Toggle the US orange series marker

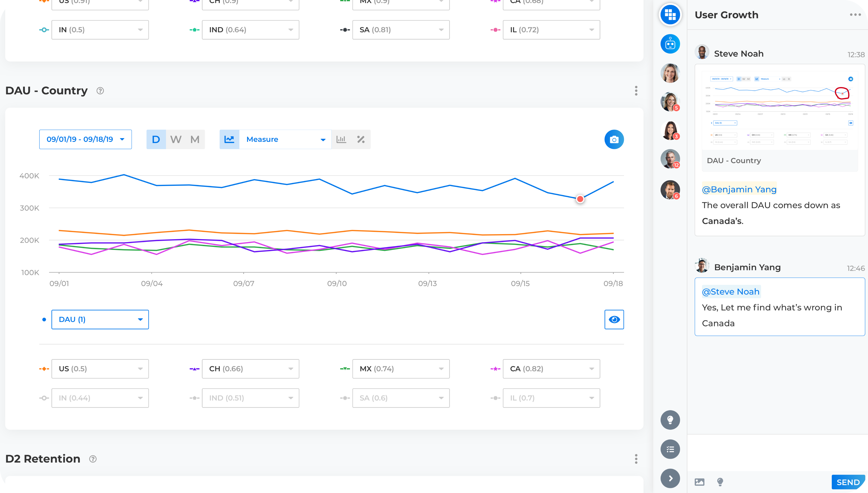(x=44, y=369)
